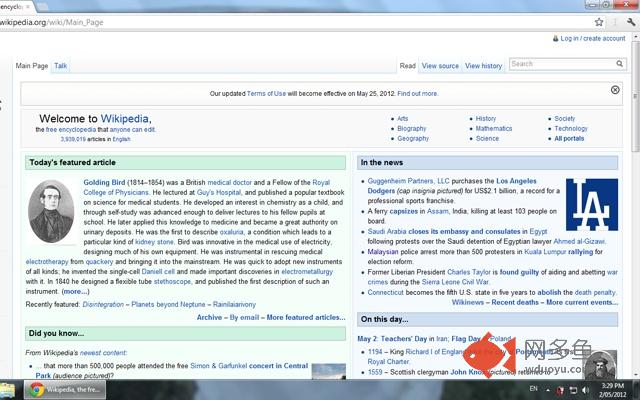Click the search magnifier icon

click(x=620, y=64)
